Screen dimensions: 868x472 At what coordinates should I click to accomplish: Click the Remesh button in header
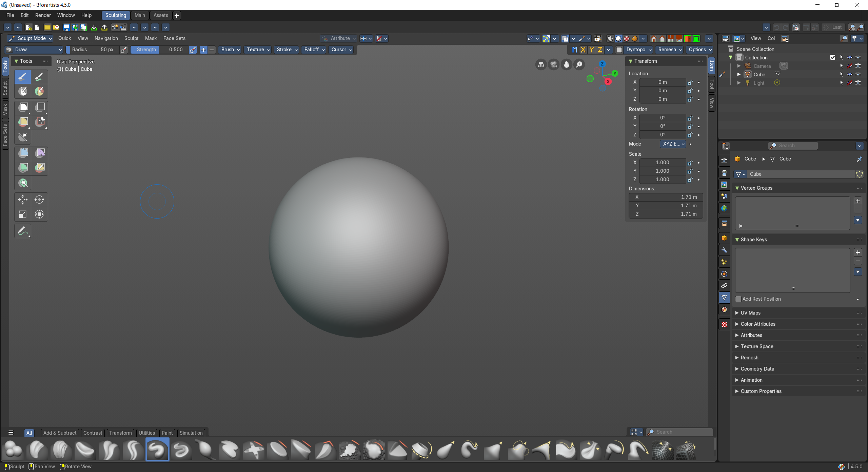click(x=670, y=50)
